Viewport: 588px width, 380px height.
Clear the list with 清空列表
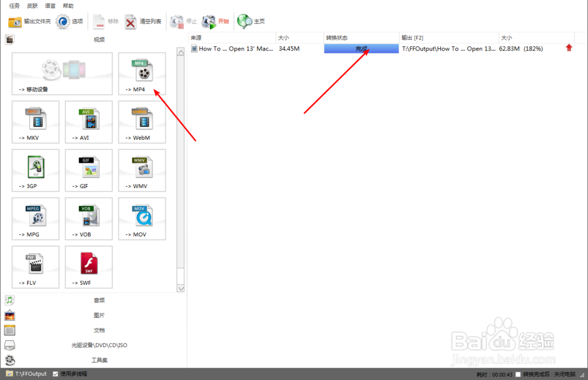coord(143,22)
